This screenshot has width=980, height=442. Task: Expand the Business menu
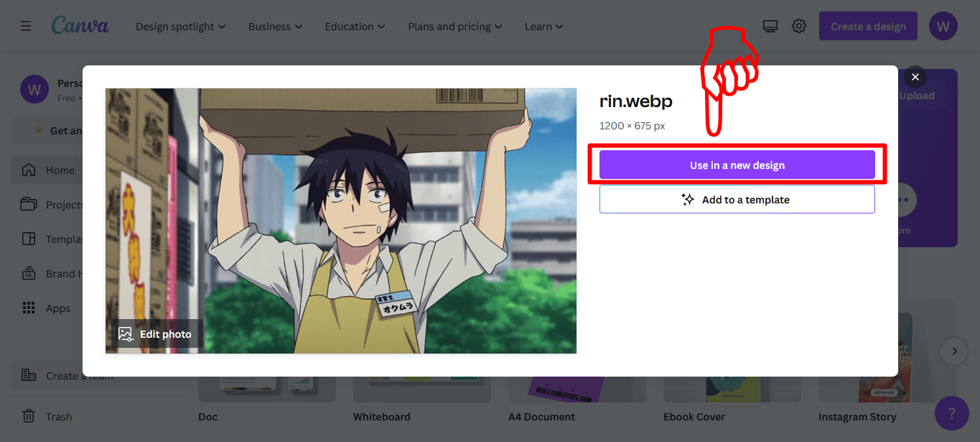276,27
